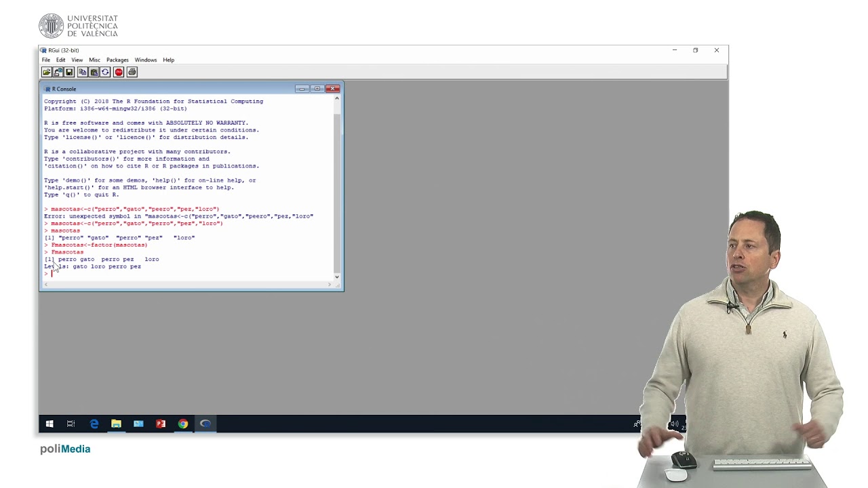868x488 pixels.
Task: Minimize the RGui main window
Action: point(675,50)
